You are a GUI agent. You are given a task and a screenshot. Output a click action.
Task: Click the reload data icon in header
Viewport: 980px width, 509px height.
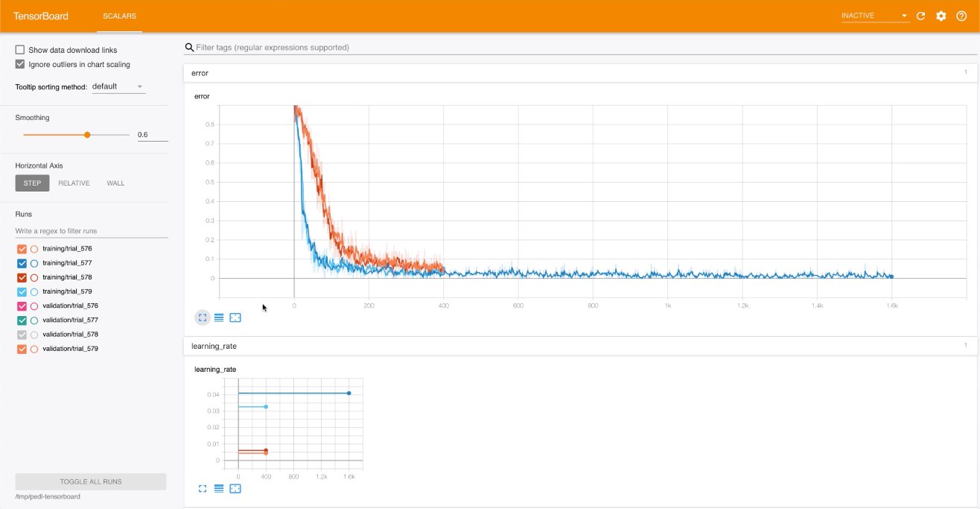(920, 16)
